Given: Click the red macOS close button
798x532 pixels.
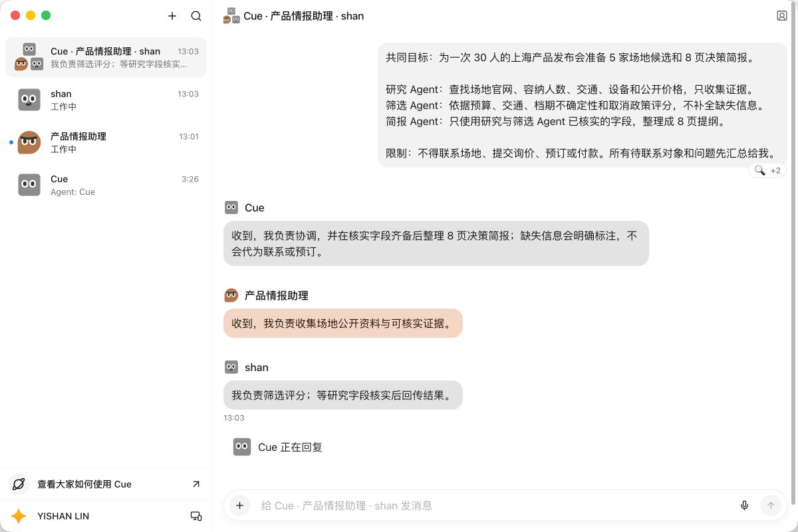Looking at the screenshot, I should click(15, 15).
